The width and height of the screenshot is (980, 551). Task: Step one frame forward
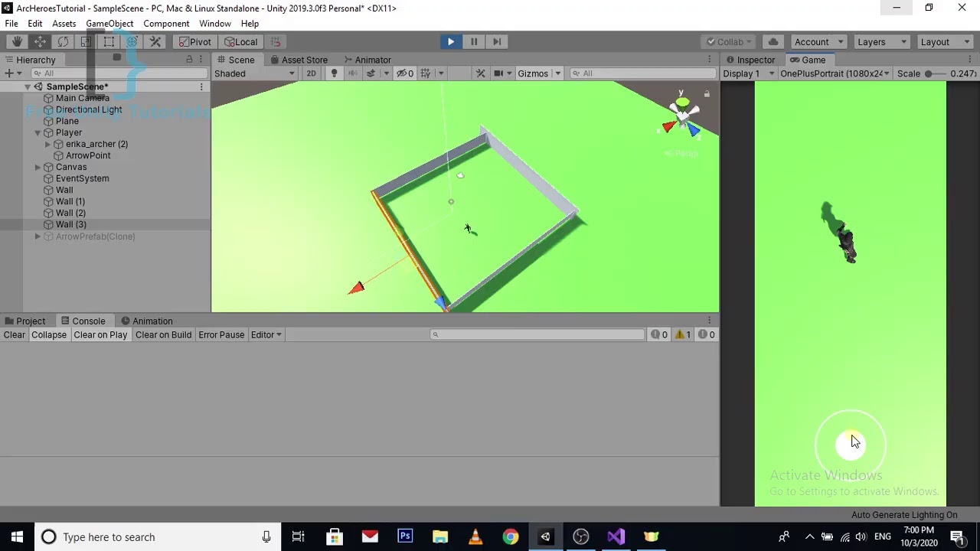coord(496,42)
